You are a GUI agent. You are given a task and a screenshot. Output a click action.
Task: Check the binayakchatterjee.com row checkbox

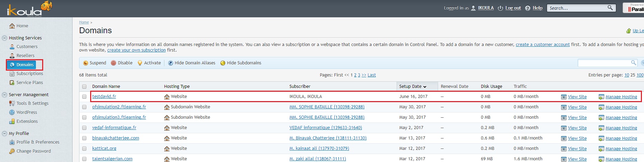[x=84, y=138]
